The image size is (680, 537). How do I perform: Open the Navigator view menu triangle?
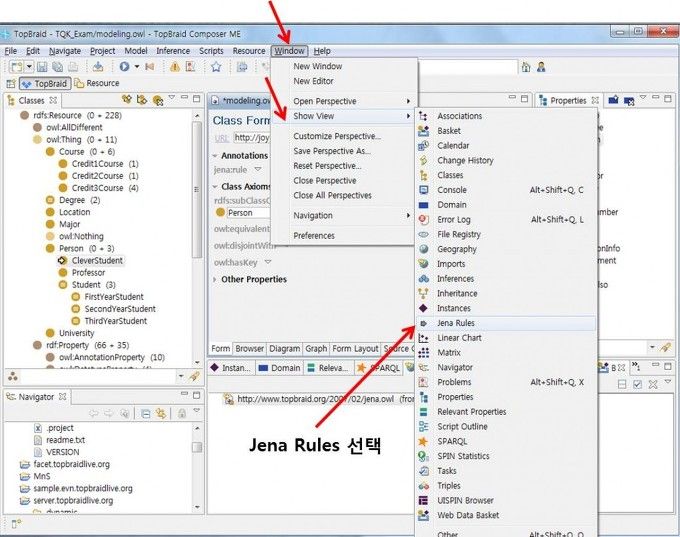click(196, 410)
